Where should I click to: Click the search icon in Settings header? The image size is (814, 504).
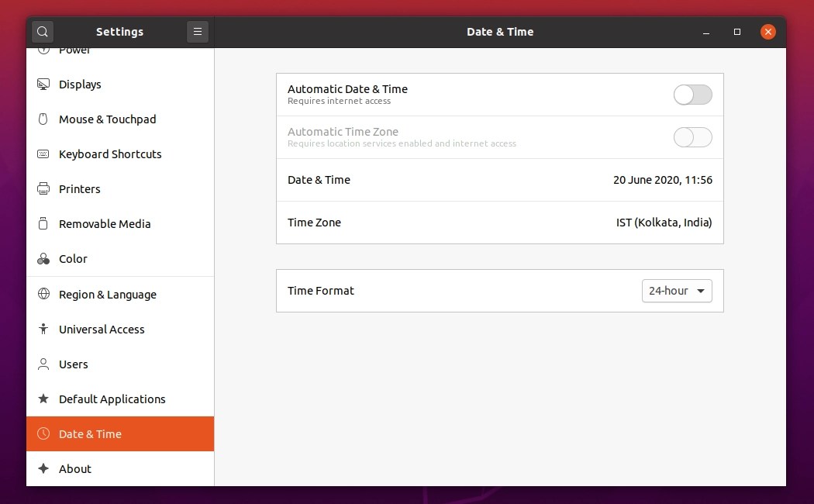[42, 32]
